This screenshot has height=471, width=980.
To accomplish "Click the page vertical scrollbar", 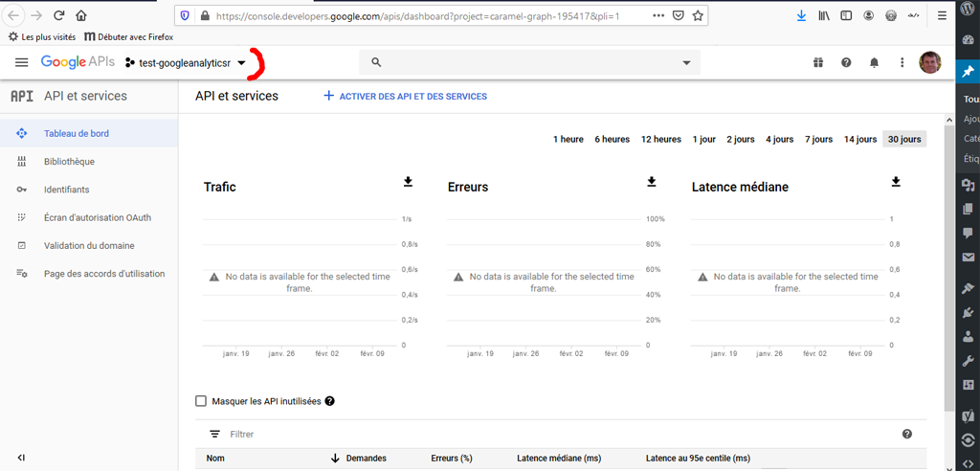I will point(949,269).
